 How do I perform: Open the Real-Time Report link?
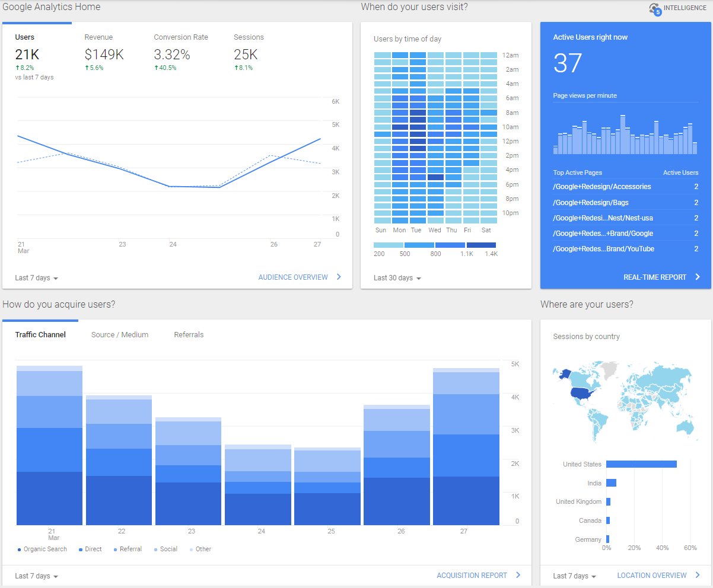655,277
